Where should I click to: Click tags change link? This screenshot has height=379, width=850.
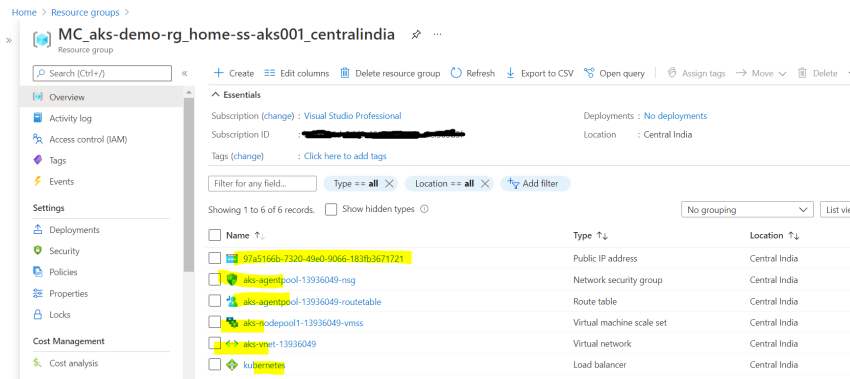[x=247, y=156]
